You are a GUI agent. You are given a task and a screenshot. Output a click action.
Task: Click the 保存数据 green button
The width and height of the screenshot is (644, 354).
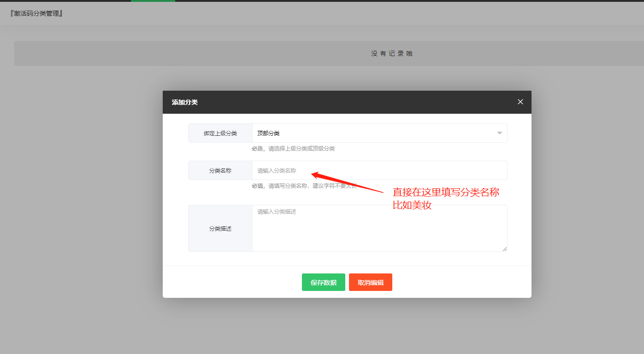point(324,282)
